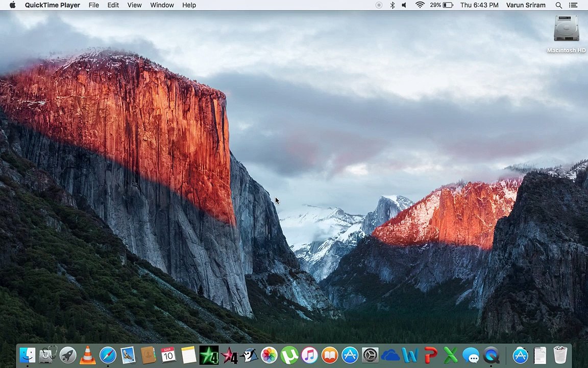
Task: Stop screen recording from menu bar
Action: click(379, 5)
